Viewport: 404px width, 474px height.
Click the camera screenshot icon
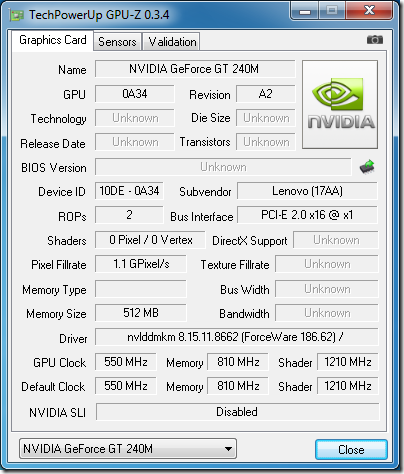click(x=375, y=40)
